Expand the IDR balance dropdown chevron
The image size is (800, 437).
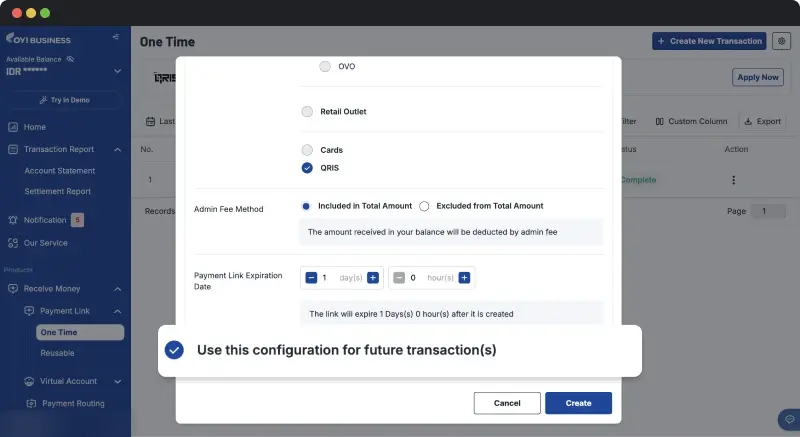117,71
